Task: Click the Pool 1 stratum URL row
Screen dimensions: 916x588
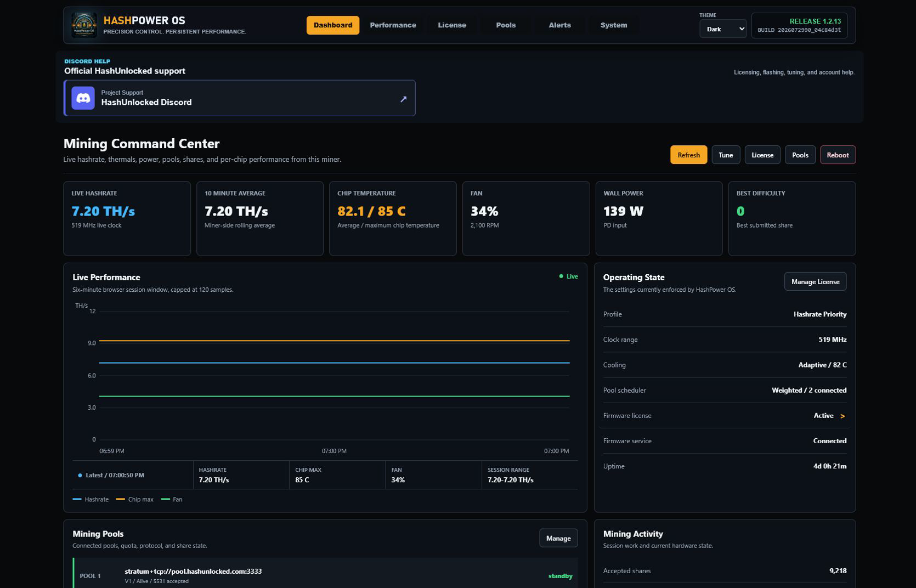Action: tap(325, 573)
